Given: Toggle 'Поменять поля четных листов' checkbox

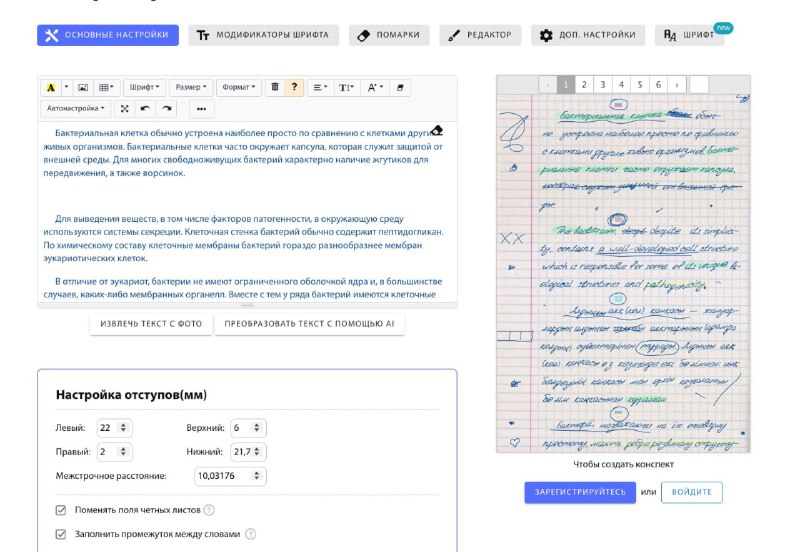Looking at the screenshot, I should [x=61, y=510].
